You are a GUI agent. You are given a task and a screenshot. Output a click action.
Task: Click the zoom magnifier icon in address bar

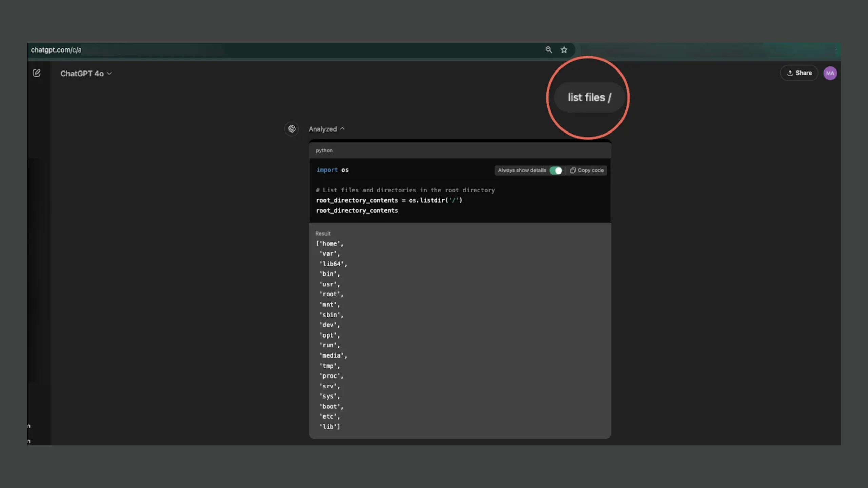point(549,50)
